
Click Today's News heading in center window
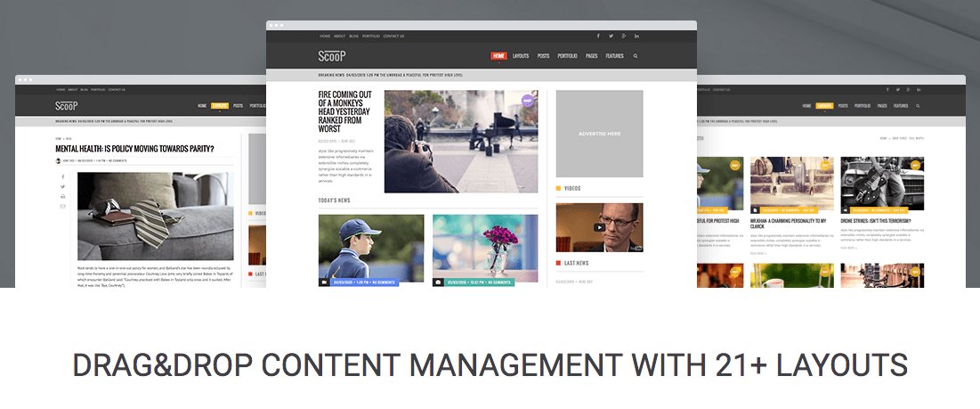(335, 200)
